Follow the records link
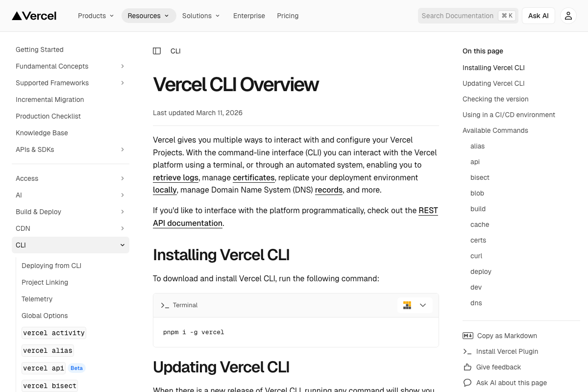Image resolution: width=588 pixels, height=392 pixels. [x=329, y=190]
